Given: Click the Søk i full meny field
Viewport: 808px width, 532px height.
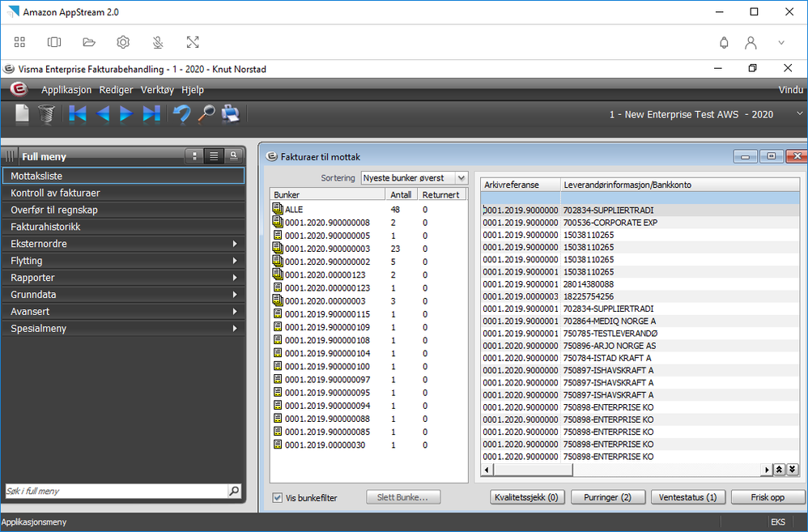Looking at the screenshot, I should pos(117,492).
